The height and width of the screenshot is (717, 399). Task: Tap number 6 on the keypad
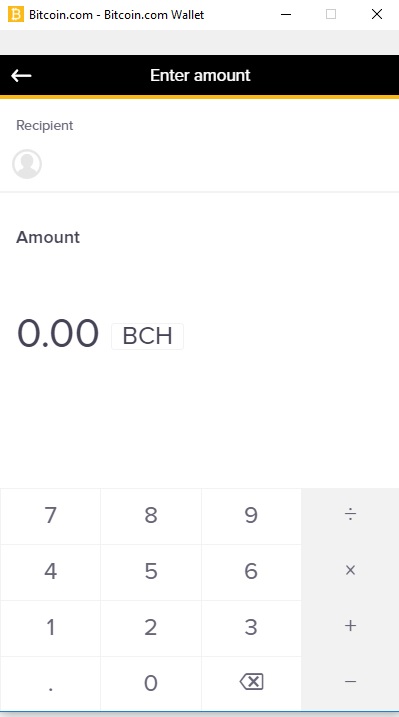click(x=251, y=572)
